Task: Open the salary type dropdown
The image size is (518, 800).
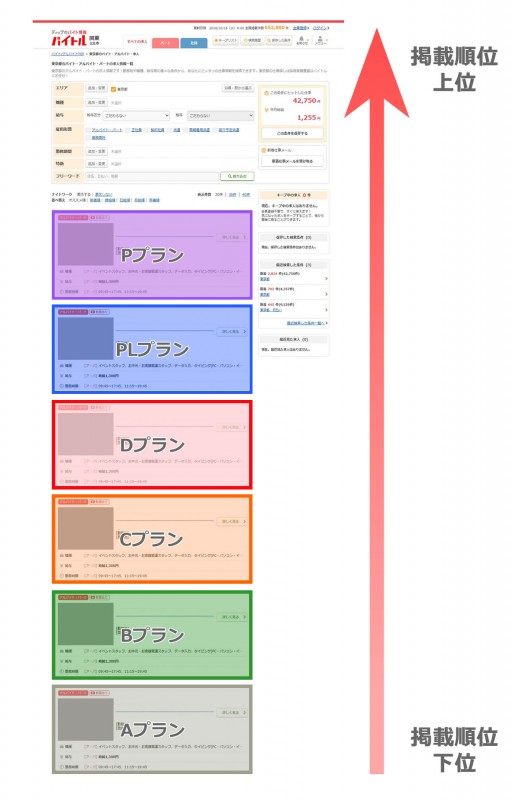Action: 136,116
